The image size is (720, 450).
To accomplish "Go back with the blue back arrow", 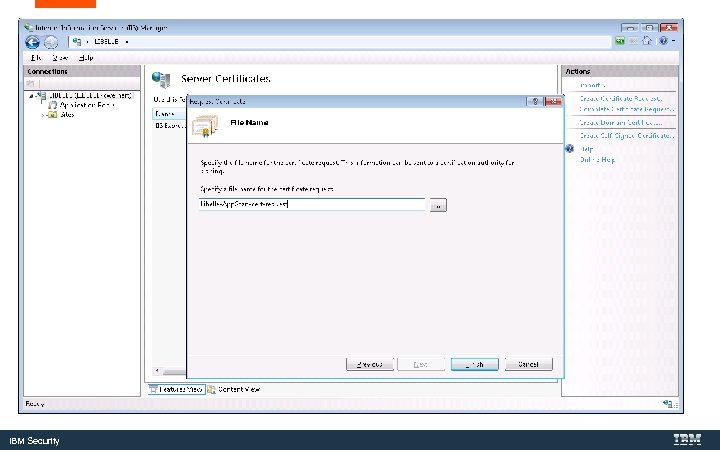I will click(x=33, y=42).
